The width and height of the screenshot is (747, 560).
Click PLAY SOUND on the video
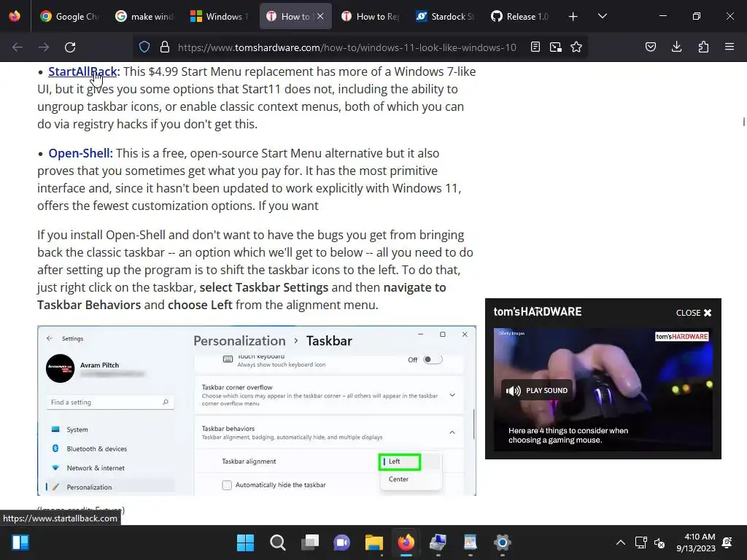click(537, 391)
